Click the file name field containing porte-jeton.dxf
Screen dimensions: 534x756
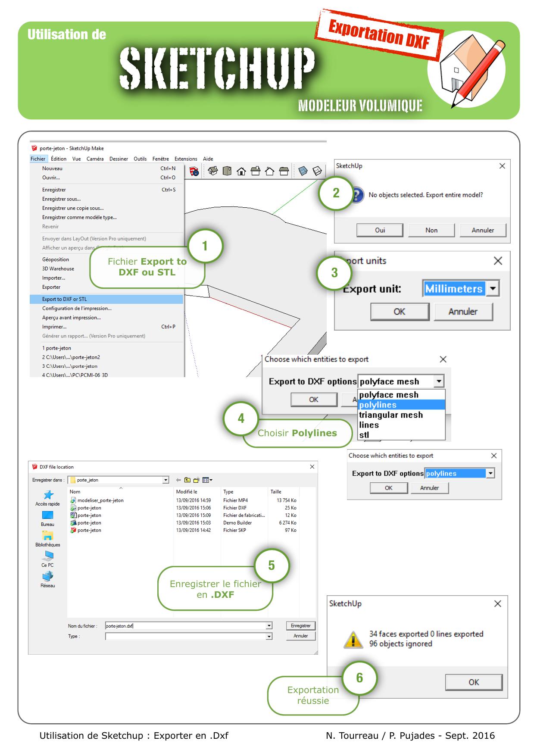185,626
